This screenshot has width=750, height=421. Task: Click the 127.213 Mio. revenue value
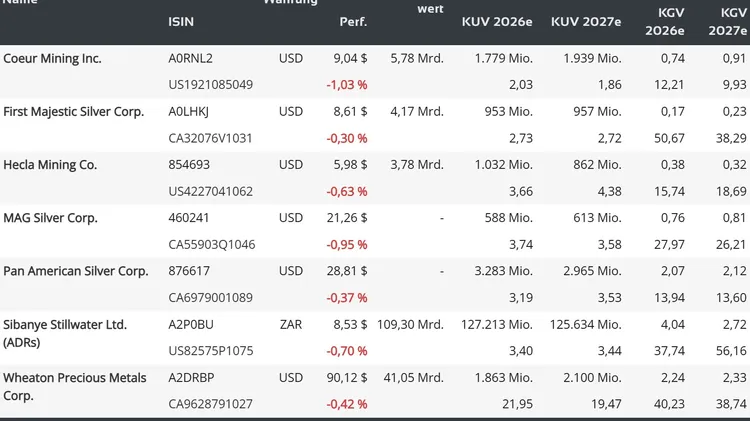click(x=496, y=324)
